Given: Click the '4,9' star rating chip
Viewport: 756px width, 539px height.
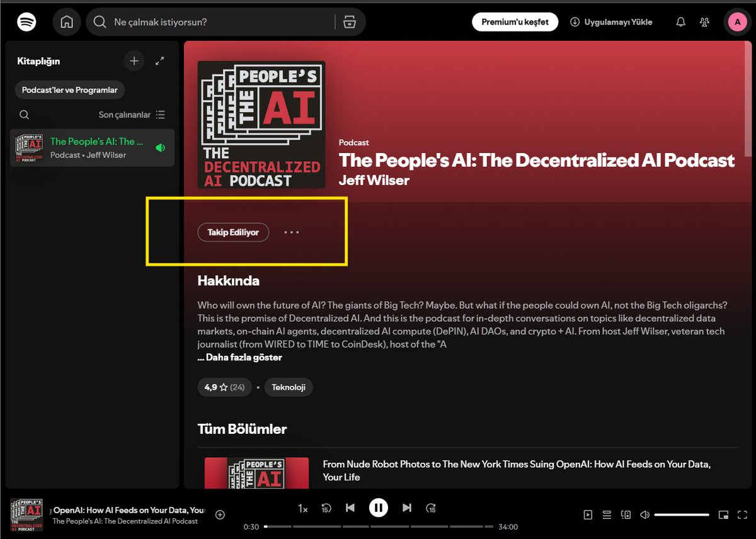Looking at the screenshot, I should click(x=224, y=387).
